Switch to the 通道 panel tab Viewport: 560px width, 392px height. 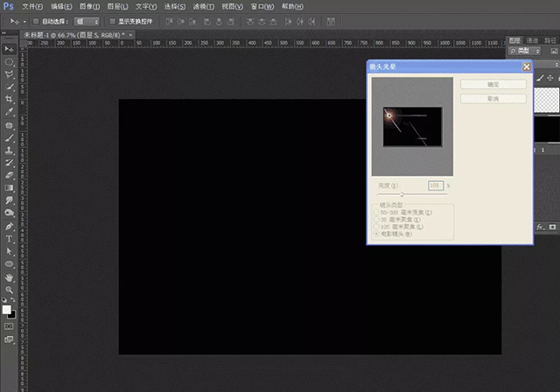tap(533, 40)
